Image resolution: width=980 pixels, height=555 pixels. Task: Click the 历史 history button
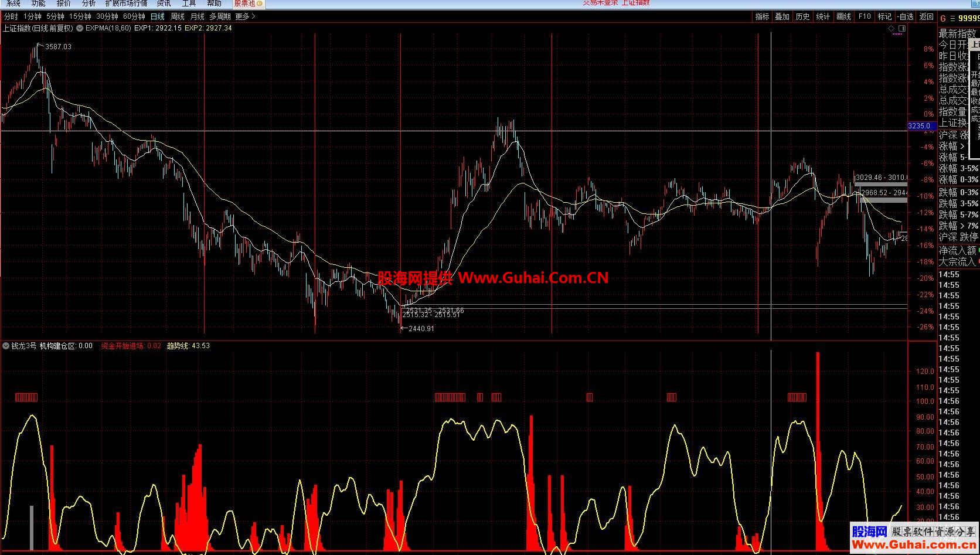pyautogui.click(x=802, y=16)
